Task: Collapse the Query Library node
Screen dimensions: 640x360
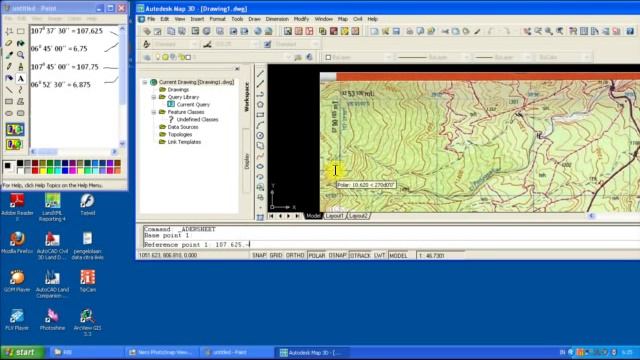Action: [154, 97]
